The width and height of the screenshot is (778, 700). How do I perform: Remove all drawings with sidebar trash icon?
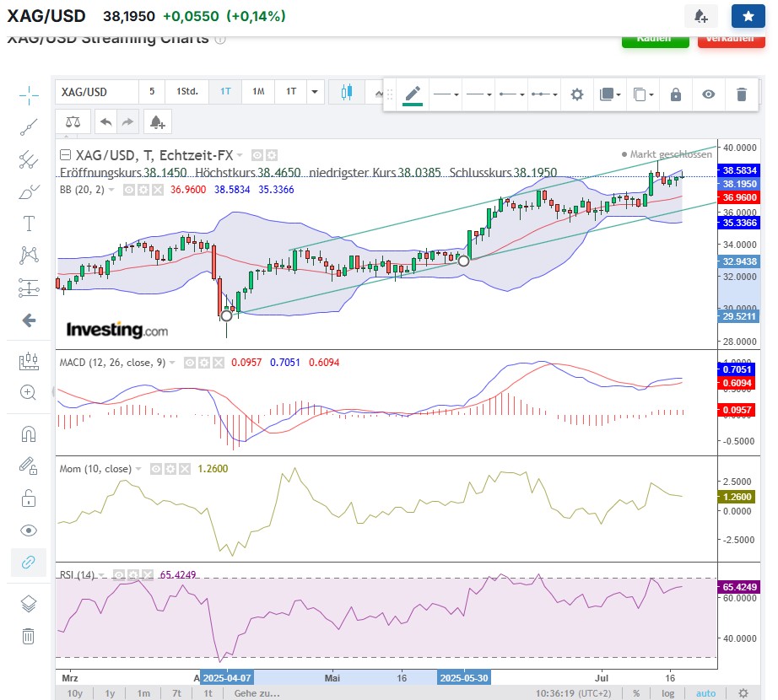click(x=29, y=636)
